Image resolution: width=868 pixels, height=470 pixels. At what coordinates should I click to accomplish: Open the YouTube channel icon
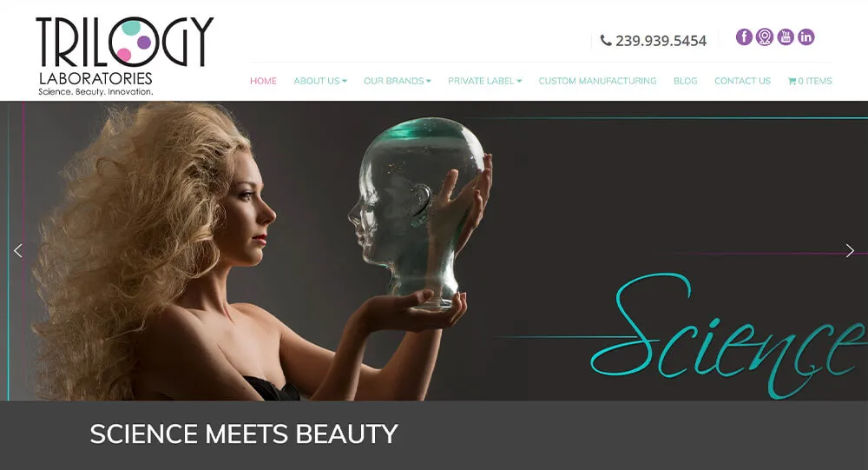tap(786, 37)
